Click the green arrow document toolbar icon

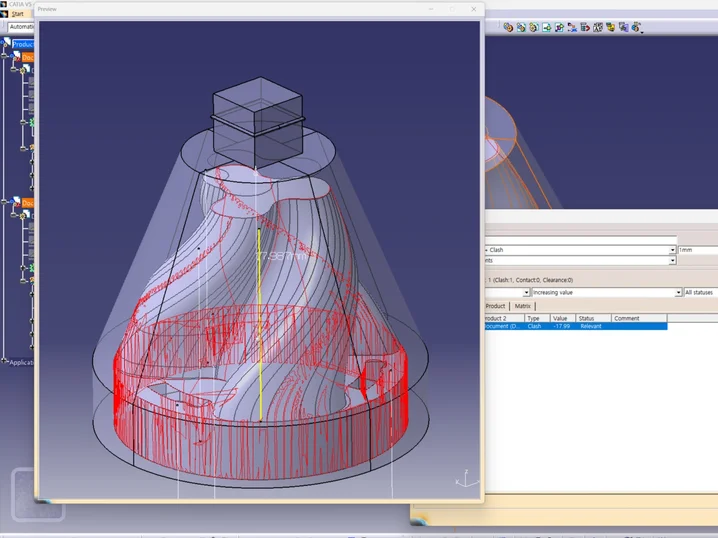click(547, 28)
